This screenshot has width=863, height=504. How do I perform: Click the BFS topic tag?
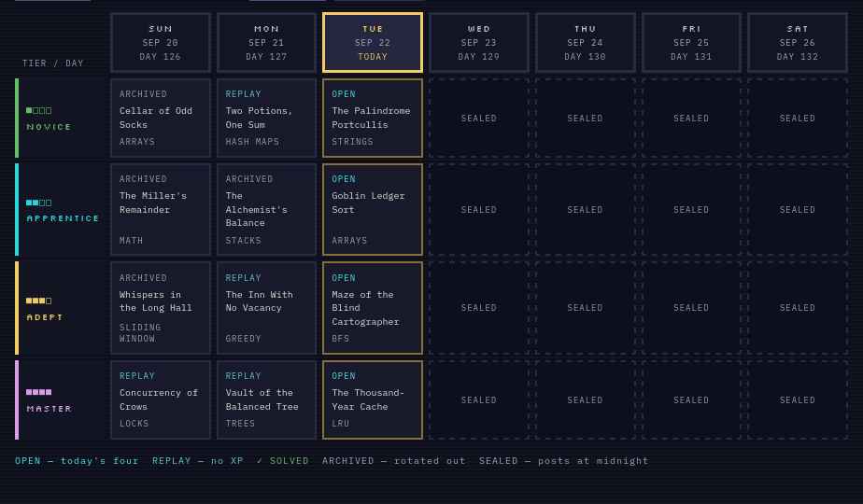pos(340,339)
